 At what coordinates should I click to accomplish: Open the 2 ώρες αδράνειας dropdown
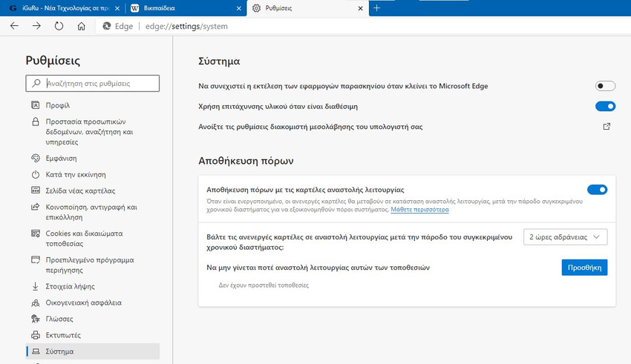coord(566,237)
